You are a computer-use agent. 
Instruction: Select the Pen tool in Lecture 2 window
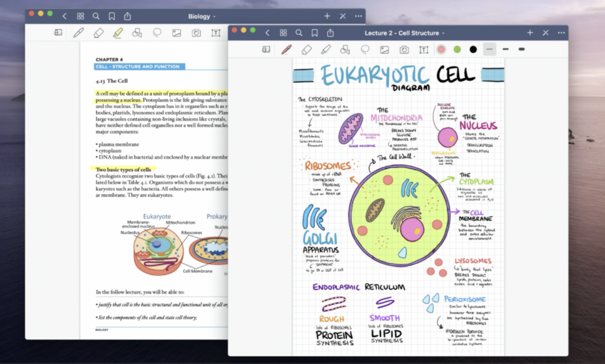pyautogui.click(x=286, y=49)
